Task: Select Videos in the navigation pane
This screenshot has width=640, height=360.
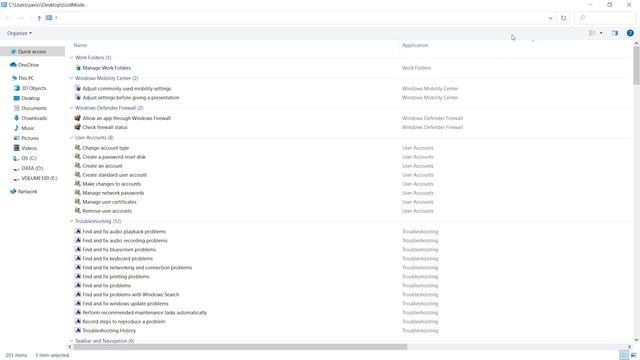Action: (x=29, y=148)
